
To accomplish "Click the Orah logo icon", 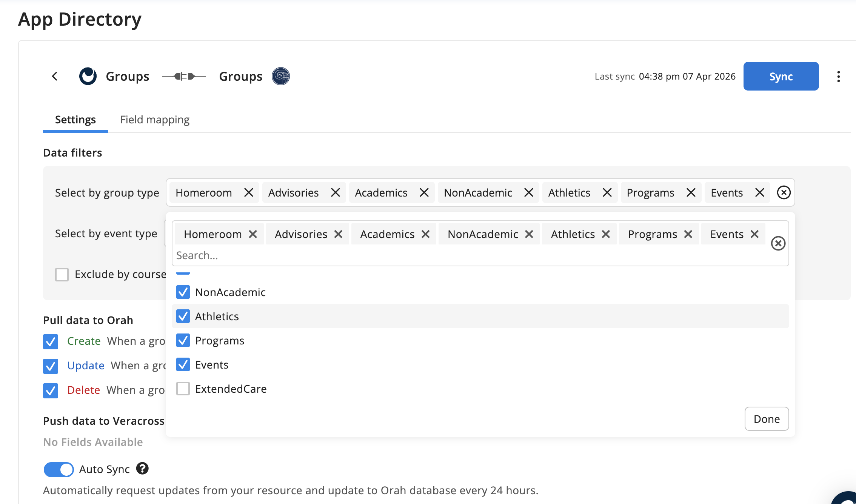I will click(88, 77).
